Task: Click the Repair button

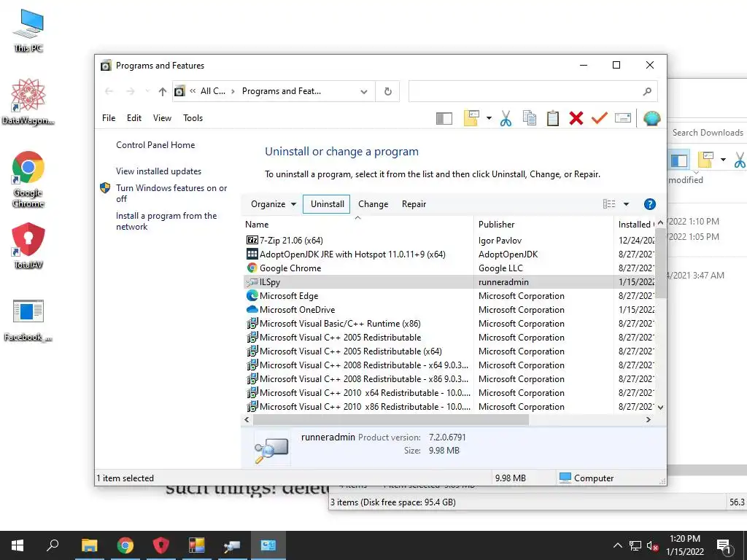Action: (414, 204)
